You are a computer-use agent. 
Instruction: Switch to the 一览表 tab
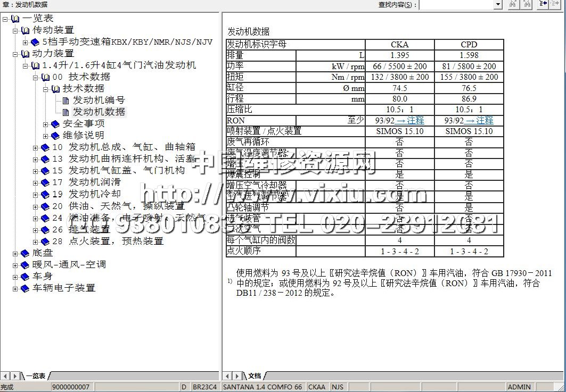coord(36,376)
